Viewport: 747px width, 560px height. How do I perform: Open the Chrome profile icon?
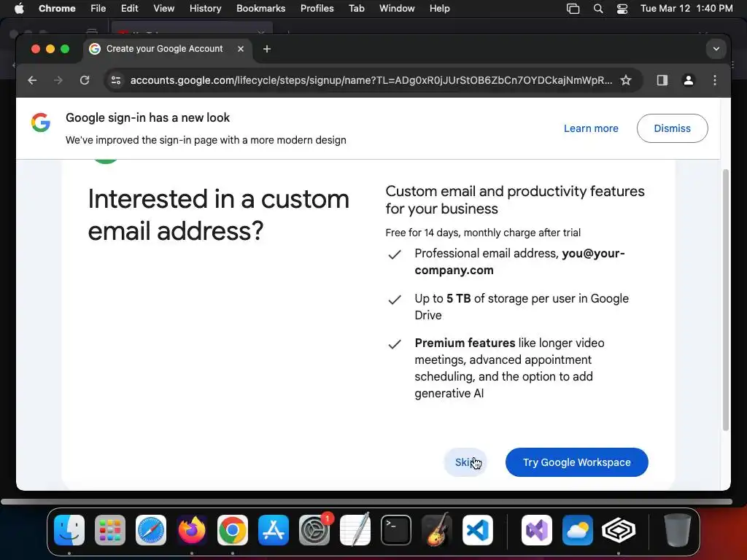pyautogui.click(x=688, y=80)
